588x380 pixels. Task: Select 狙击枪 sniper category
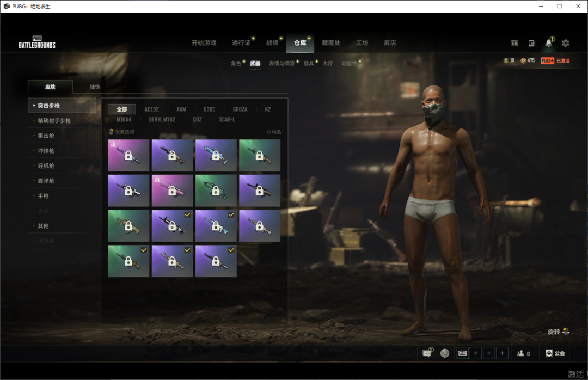46,136
